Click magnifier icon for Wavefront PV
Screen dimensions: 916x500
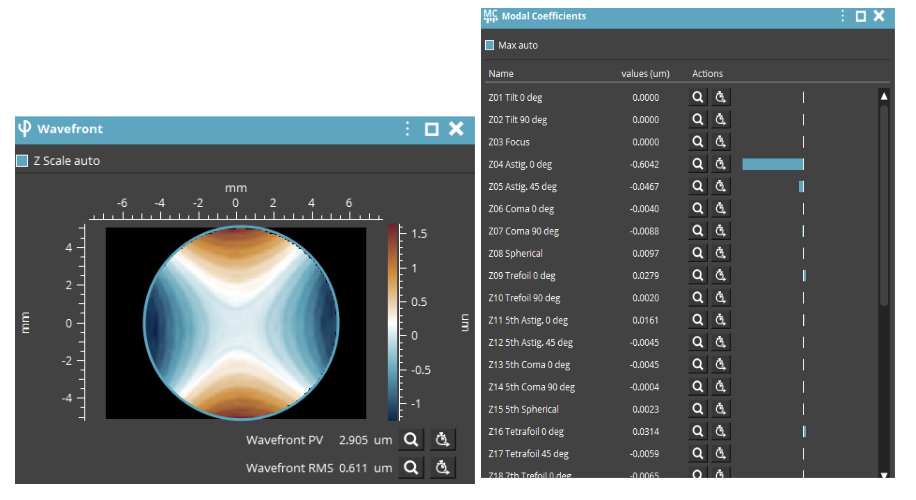click(x=410, y=439)
